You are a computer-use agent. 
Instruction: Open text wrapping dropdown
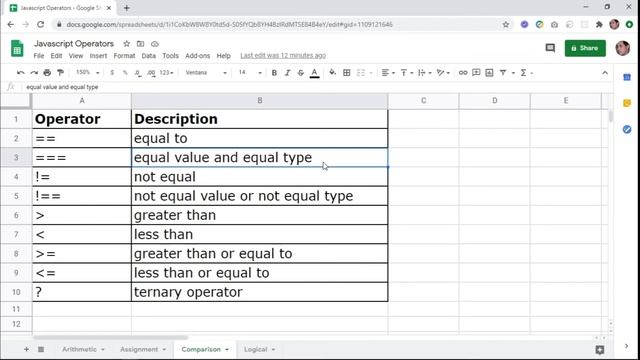pos(424,73)
